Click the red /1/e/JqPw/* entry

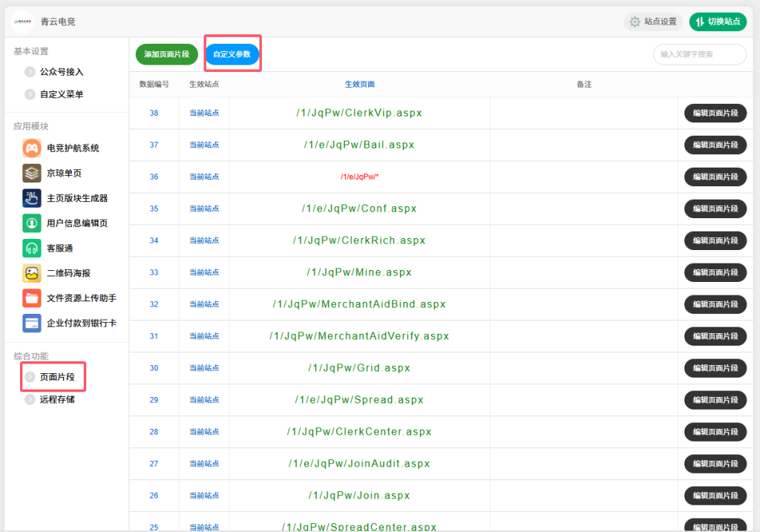pos(359,177)
